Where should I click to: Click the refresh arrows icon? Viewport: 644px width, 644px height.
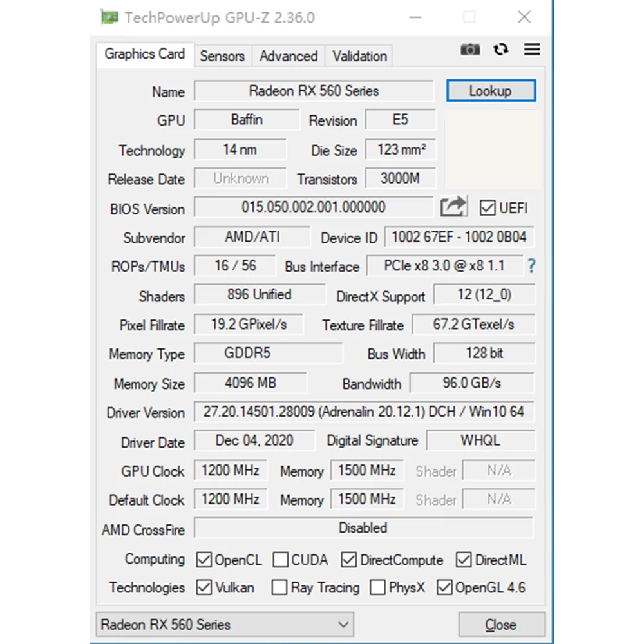click(x=500, y=50)
